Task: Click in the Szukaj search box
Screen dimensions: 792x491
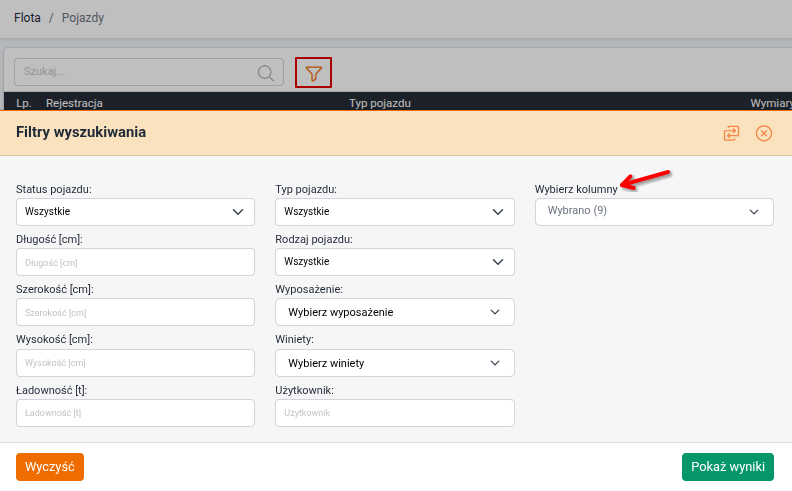Action: tap(135, 73)
